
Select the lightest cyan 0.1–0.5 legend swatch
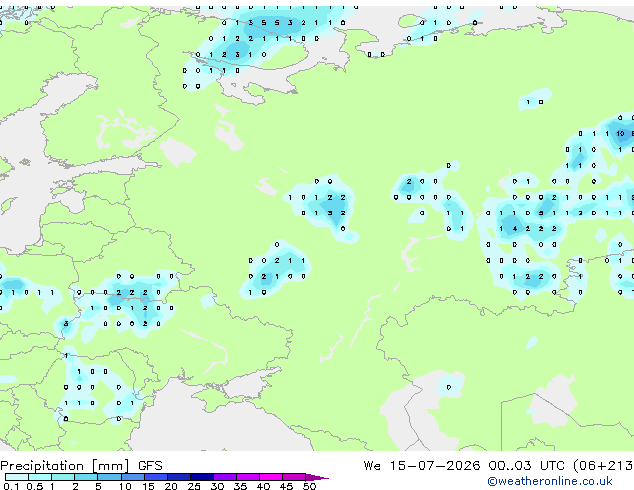(17, 477)
